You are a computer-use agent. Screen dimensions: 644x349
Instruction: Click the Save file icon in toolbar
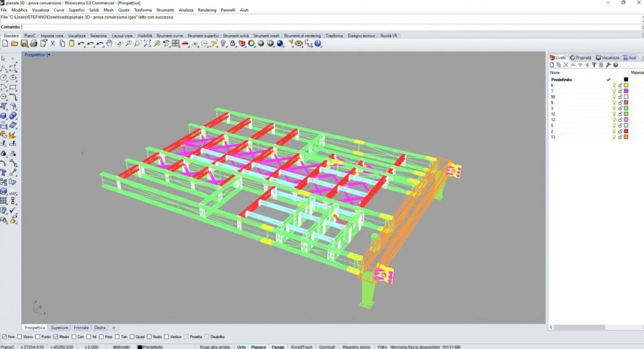point(24,44)
